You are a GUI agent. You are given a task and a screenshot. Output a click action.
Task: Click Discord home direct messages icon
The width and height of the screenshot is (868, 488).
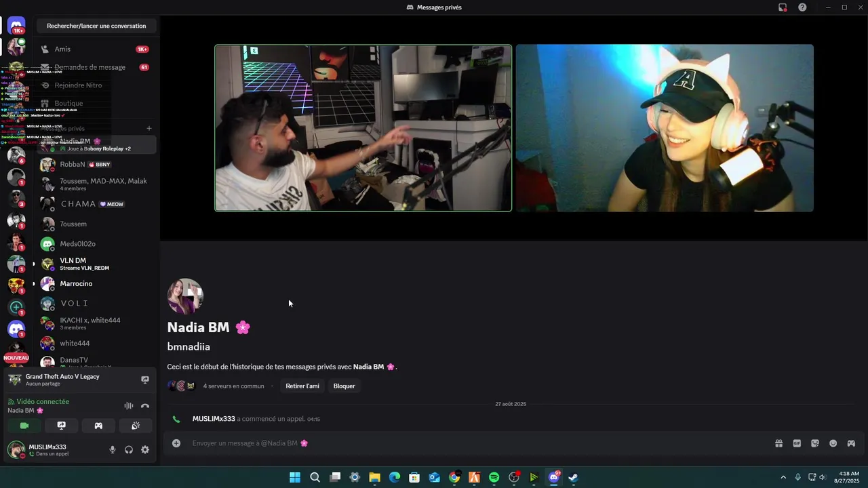[x=16, y=26]
